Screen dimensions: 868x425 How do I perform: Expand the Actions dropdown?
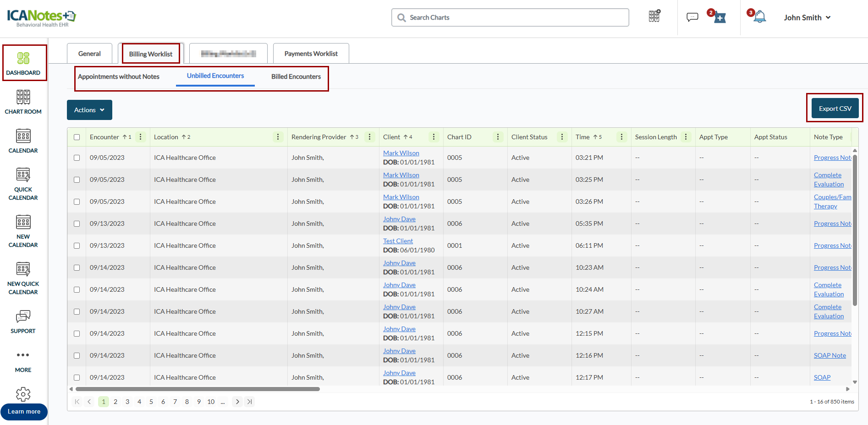pos(89,110)
